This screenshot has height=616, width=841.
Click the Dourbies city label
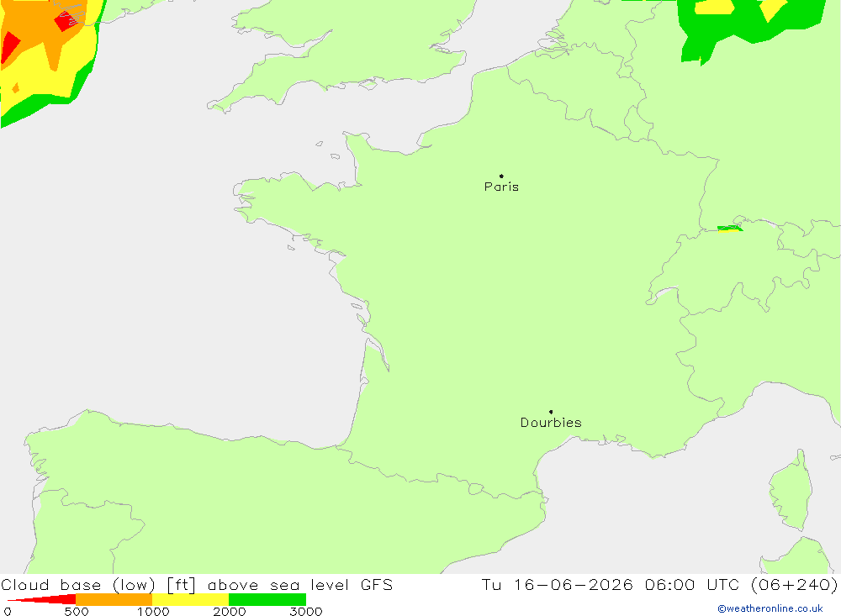(551, 423)
